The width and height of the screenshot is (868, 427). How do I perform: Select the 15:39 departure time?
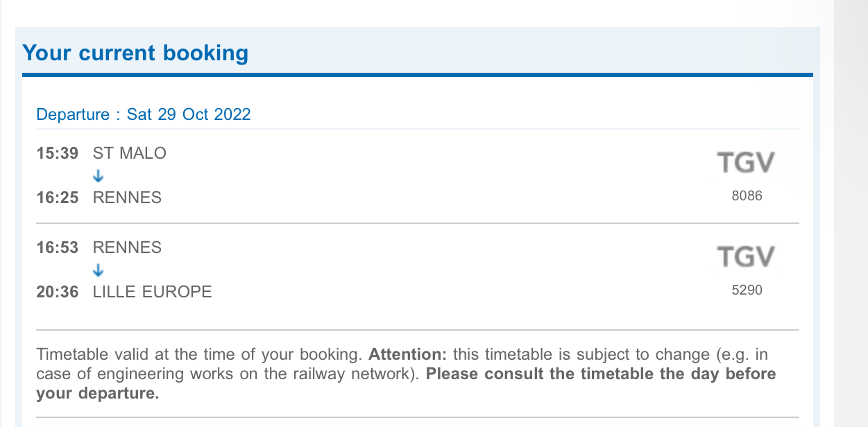click(58, 153)
